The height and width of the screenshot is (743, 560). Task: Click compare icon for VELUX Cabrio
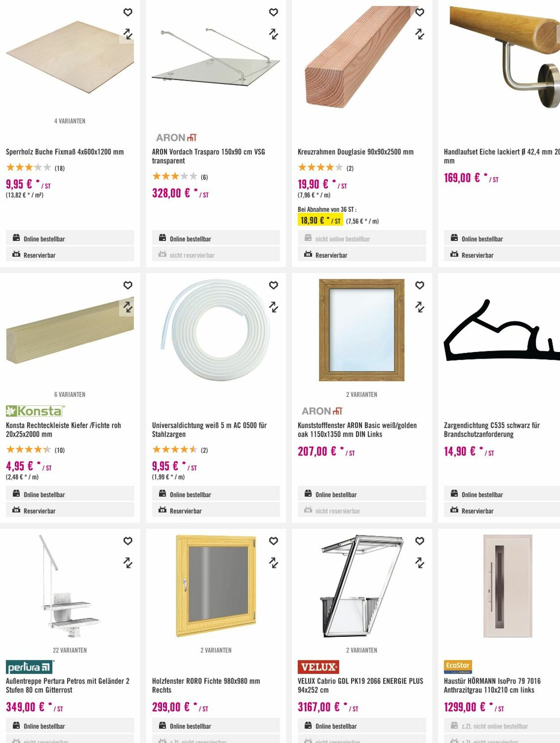coord(419,563)
